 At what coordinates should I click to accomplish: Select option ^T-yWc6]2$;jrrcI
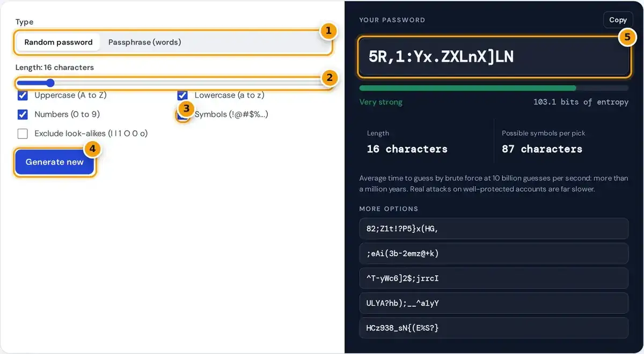point(494,278)
